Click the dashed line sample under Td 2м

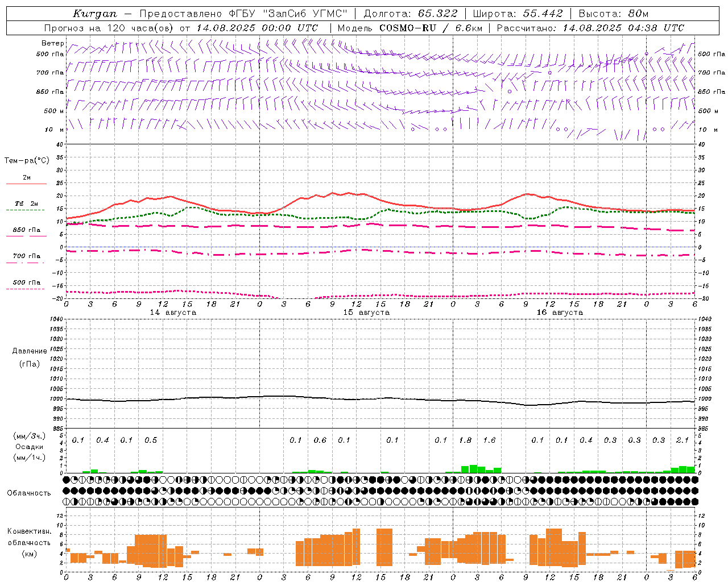tap(25, 210)
